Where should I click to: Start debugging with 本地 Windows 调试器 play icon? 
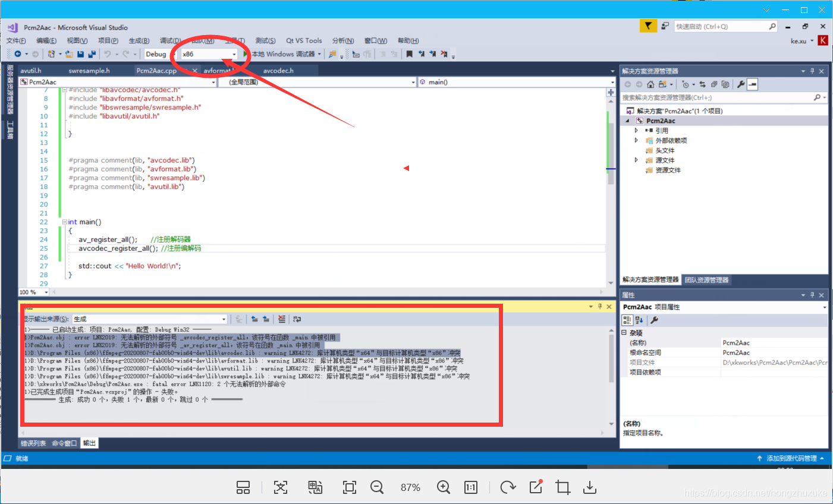[x=246, y=53]
